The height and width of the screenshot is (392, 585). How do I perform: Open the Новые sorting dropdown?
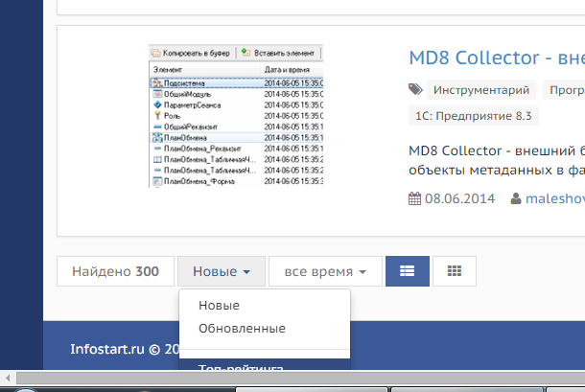pos(222,271)
